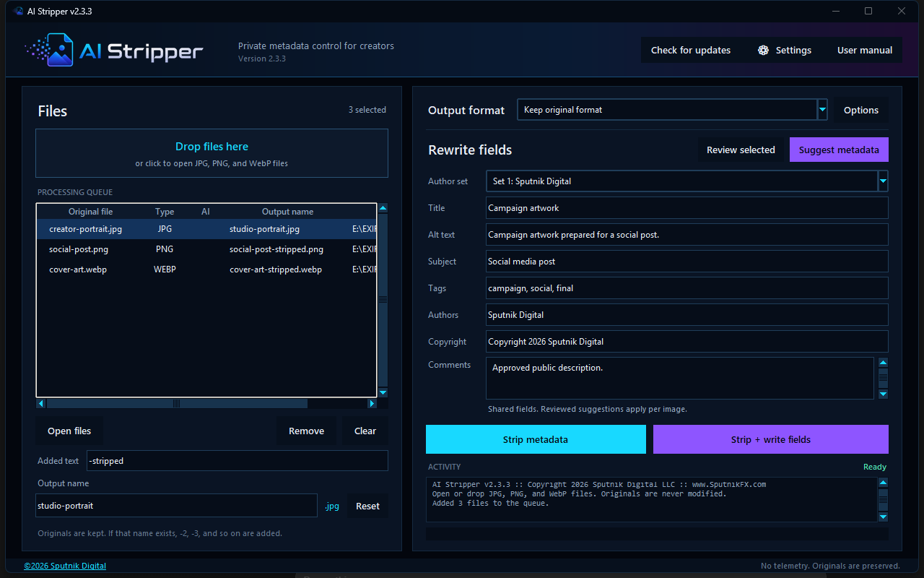Image resolution: width=924 pixels, height=578 pixels.
Task: Click the Strip metadata button
Action: click(536, 439)
